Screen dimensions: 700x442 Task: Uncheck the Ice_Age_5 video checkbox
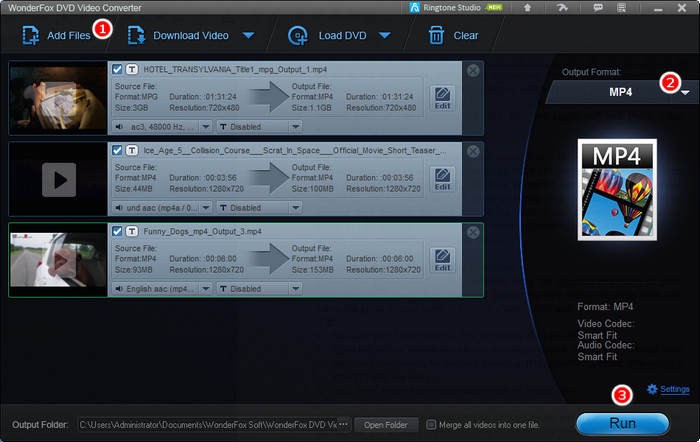point(117,150)
